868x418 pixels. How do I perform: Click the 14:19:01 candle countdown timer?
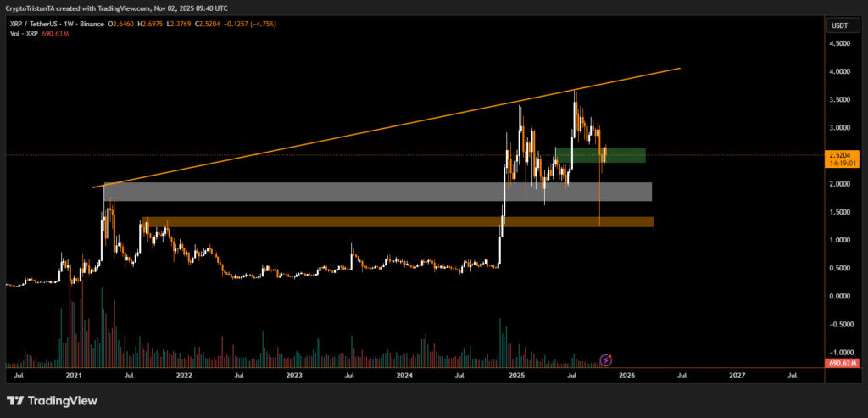[842, 163]
